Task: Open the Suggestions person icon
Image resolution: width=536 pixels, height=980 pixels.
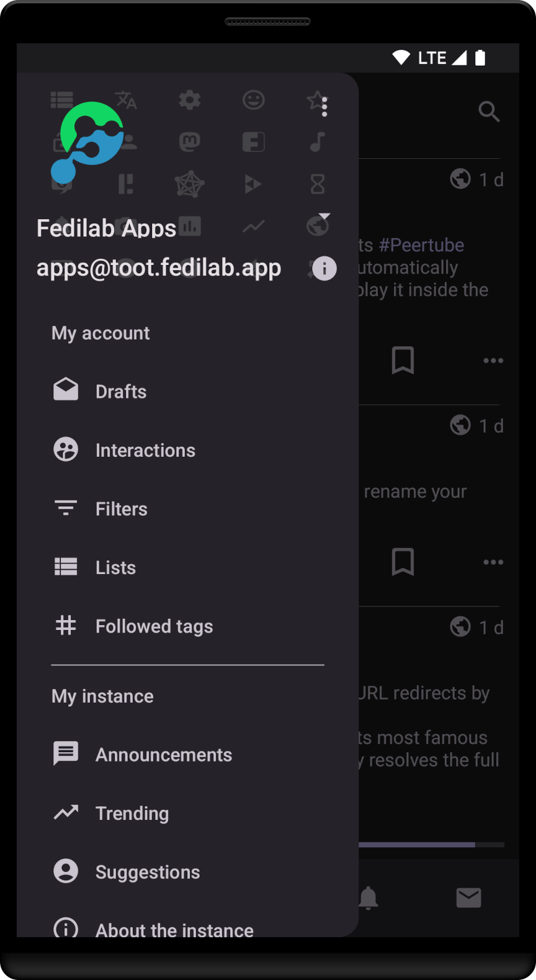Action: point(66,871)
